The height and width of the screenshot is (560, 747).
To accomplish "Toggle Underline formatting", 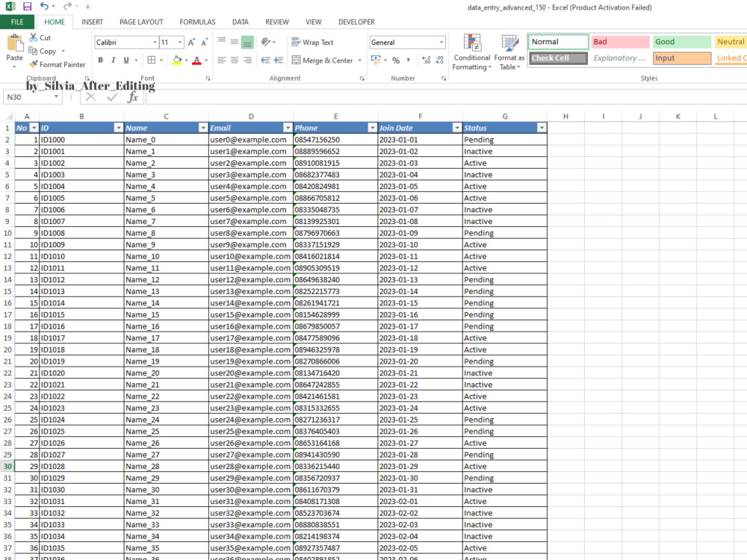I will pos(125,60).
